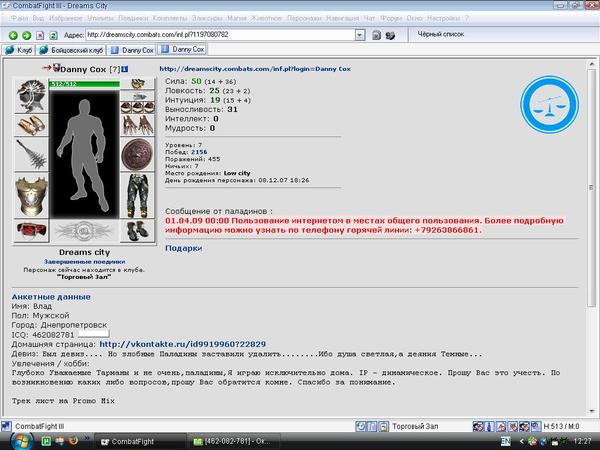Open the Магия menu
Image resolution: width=600 pixels, height=450 pixels.
(x=236, y=18)
